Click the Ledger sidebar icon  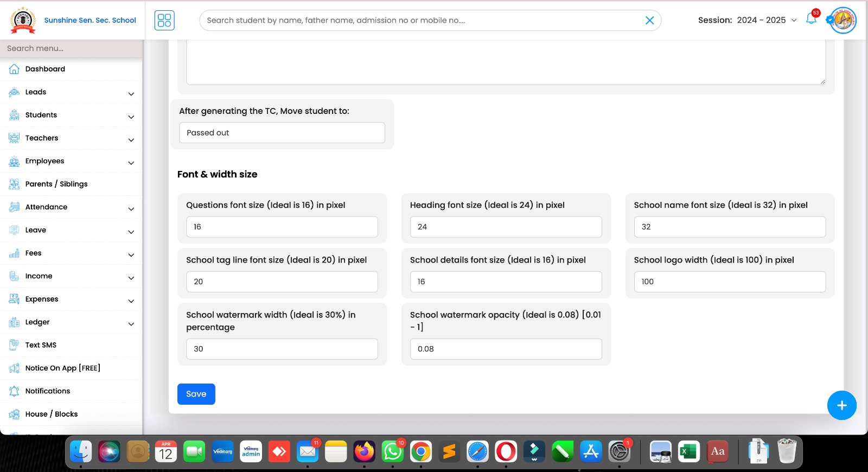14,322
